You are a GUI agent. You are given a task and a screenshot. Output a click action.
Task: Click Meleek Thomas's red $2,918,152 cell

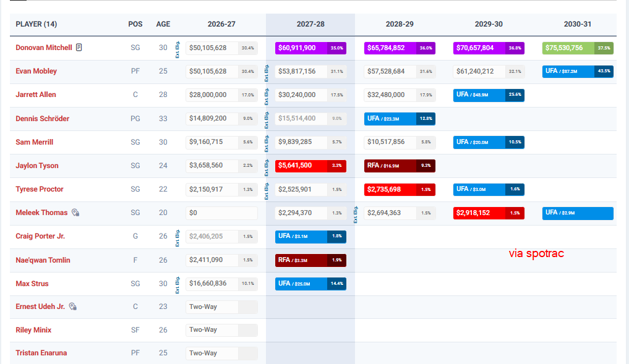coord(489,213)
